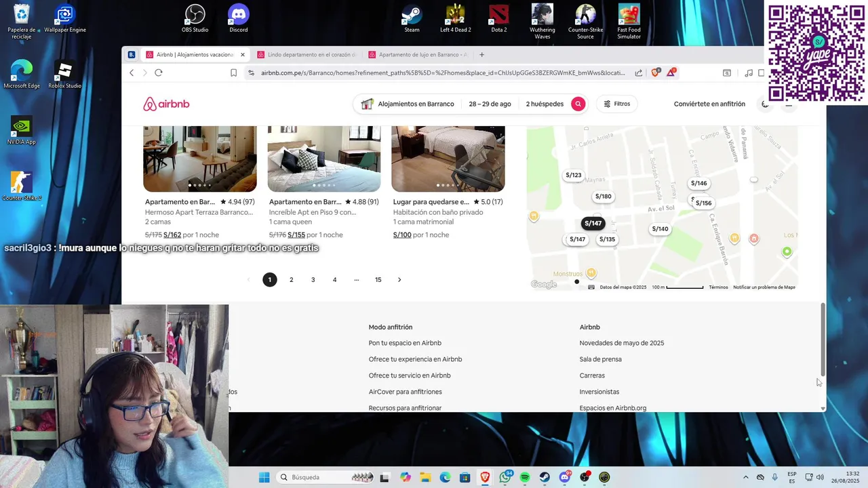The height and width of the screenshot is (488, 868).
Task: Select the S/146 map price pin
Action: click(698, 183)
